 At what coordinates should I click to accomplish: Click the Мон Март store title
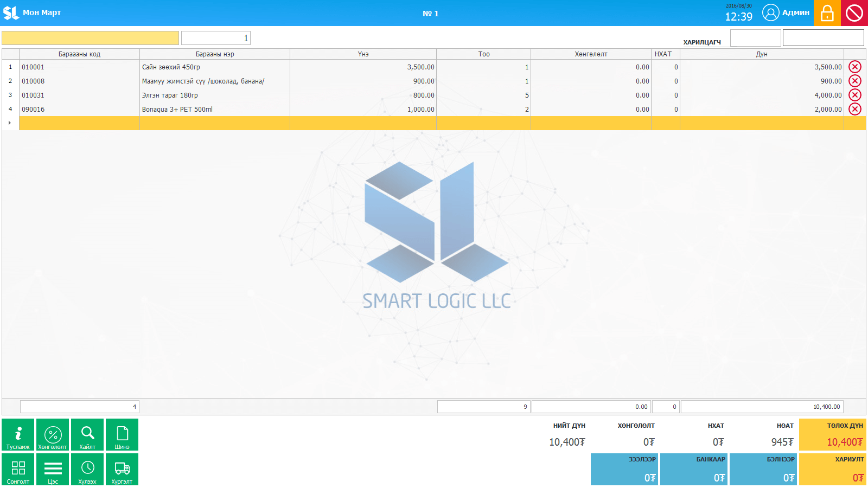[42, 12]
